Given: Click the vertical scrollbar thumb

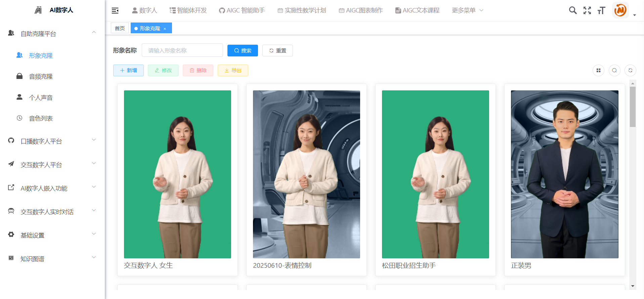Looking at the screenshot, I should click(x=633, y=107).
